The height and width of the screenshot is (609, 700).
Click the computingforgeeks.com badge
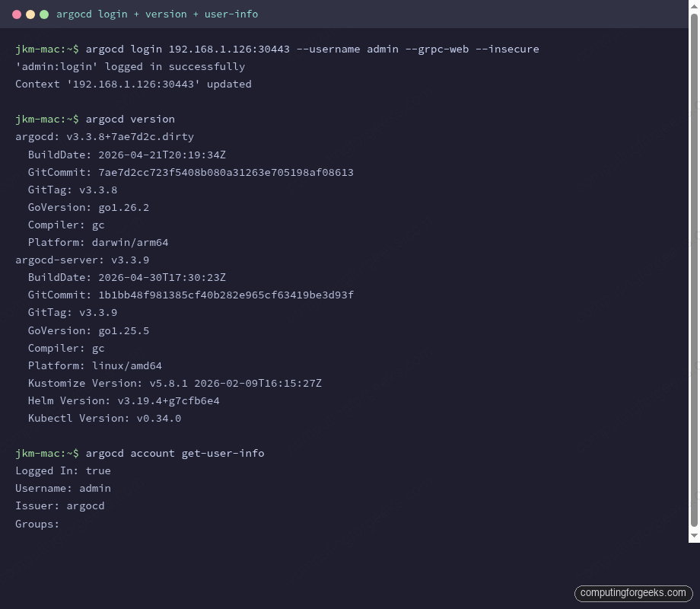633,593
